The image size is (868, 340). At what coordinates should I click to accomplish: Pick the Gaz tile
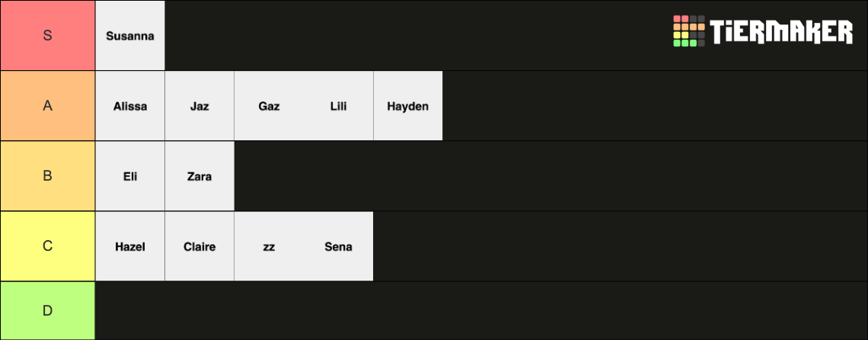[269, 106]
